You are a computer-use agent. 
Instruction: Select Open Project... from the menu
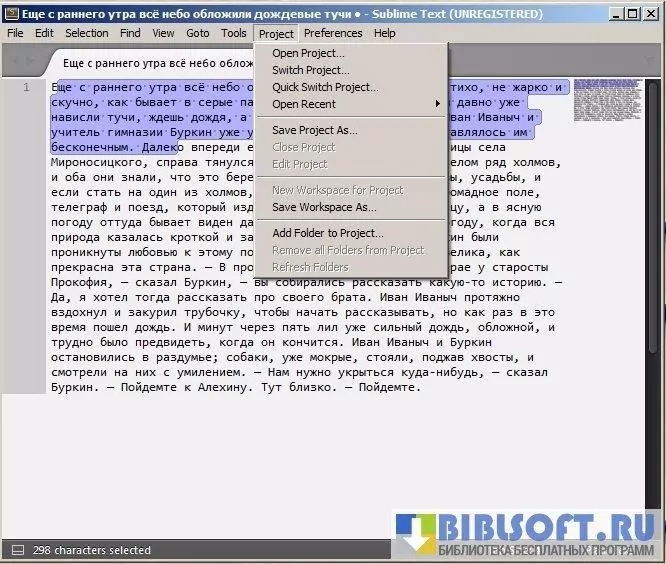[x=308, y=53]
